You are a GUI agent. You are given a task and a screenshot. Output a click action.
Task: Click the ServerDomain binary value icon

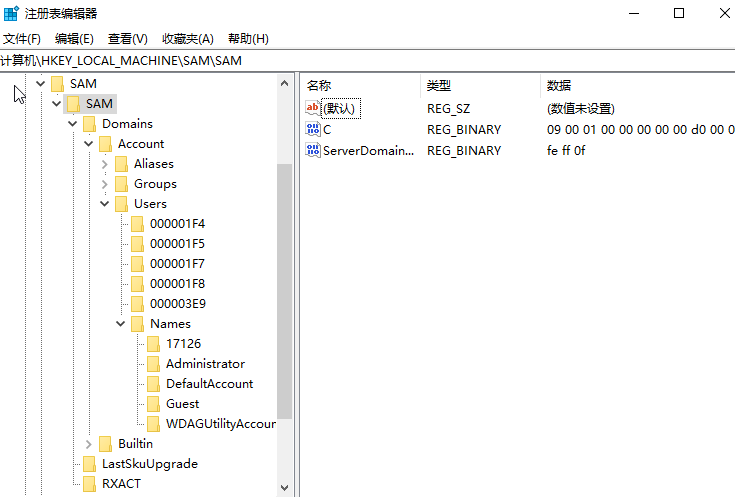click(313, 151)
